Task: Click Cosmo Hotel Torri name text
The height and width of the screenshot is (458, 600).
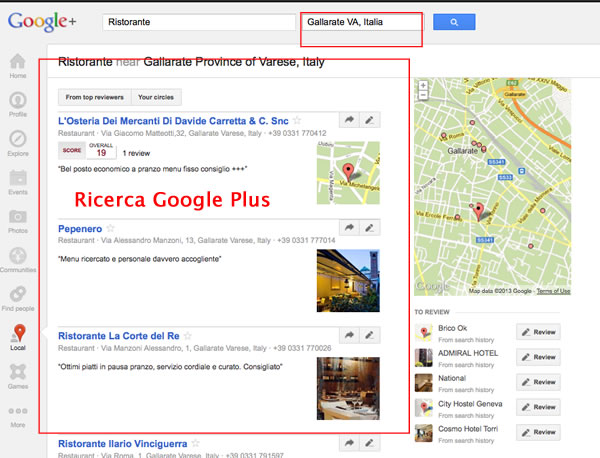Action: pyautogui.click(x=468, y=429)
